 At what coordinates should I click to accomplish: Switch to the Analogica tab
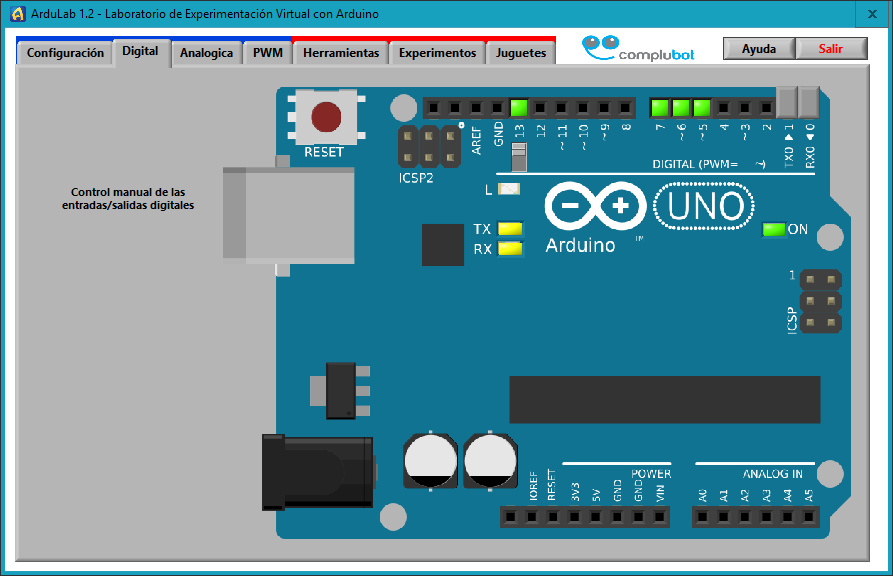point(206,53)
